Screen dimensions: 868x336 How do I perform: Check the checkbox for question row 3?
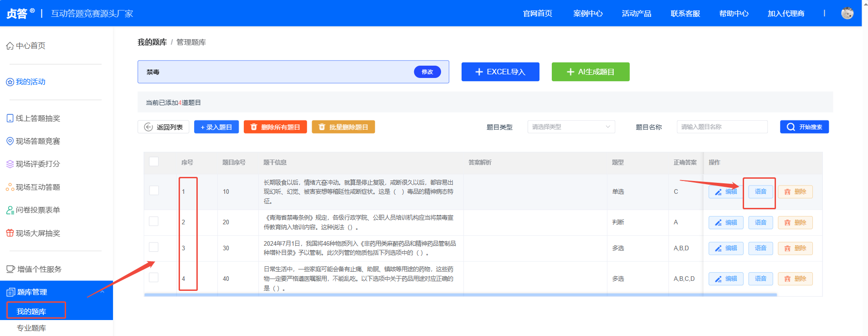pos(154,247)
